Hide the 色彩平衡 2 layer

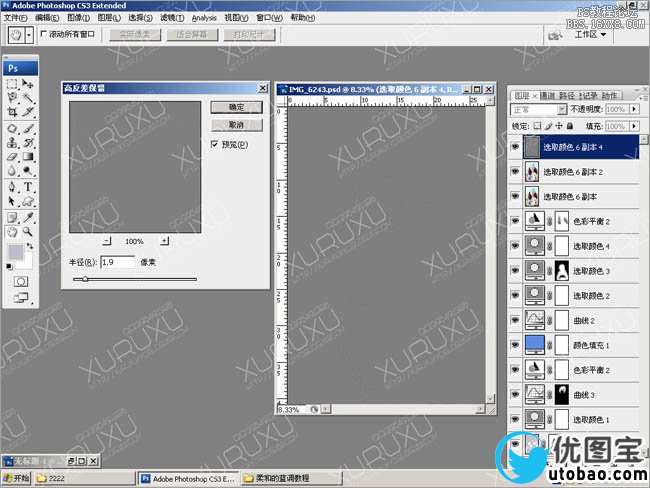pyautogui.click(x=516, y=221)
